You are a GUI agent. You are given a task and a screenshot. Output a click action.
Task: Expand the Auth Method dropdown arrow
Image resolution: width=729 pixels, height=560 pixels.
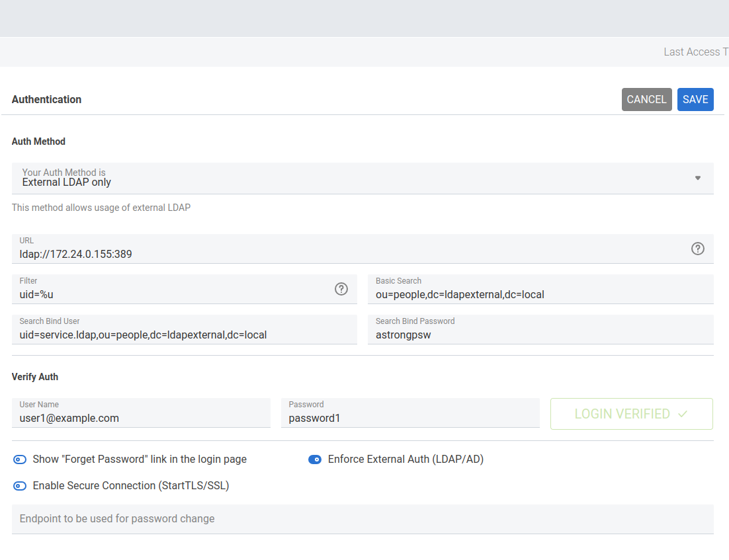coord(697,178)
